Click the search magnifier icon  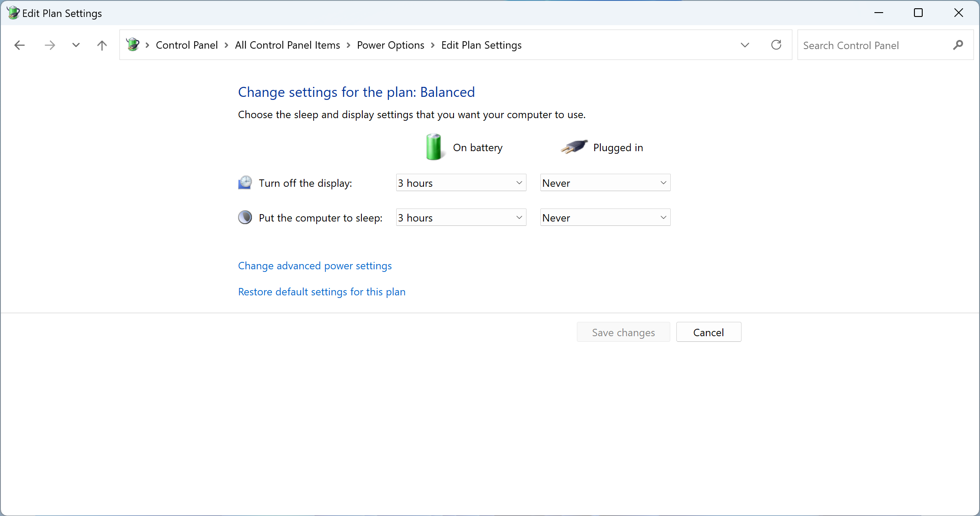coord(958,45)
